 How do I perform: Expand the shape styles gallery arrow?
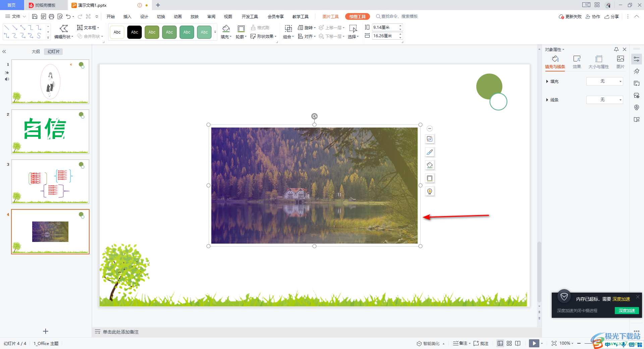click(215, 32)
